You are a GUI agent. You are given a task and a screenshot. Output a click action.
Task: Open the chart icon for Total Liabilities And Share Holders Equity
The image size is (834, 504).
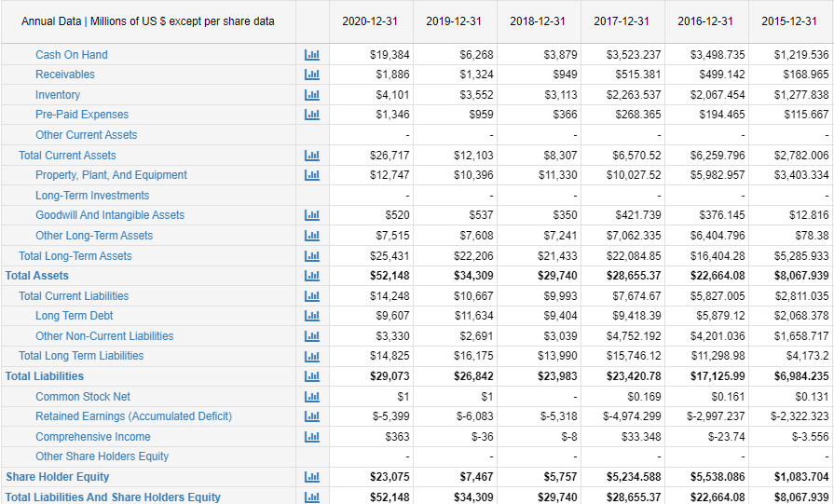[311, 497]
